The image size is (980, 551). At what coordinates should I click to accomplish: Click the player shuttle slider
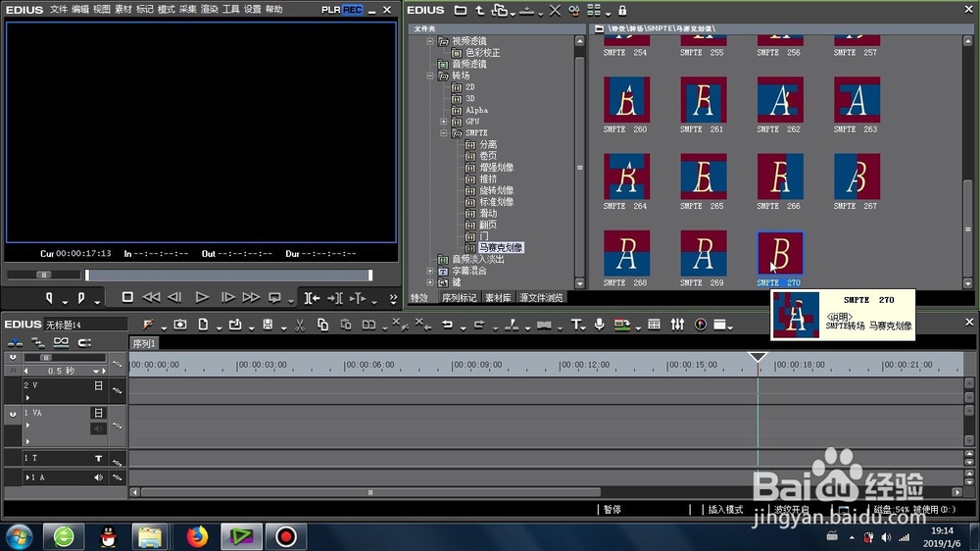point(44,275)
